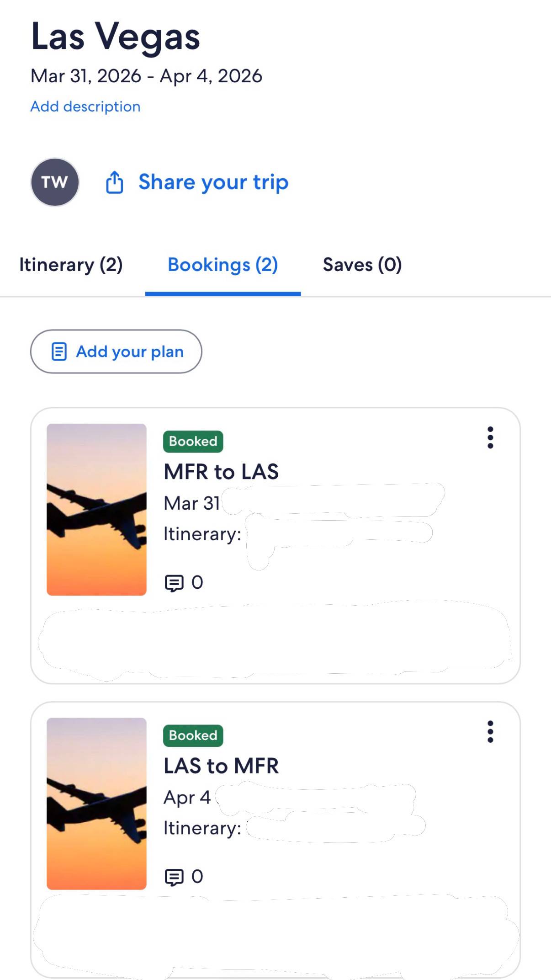Open the TW profile avatar
This screenshot has width=551, height=980.
coord(55,182)
